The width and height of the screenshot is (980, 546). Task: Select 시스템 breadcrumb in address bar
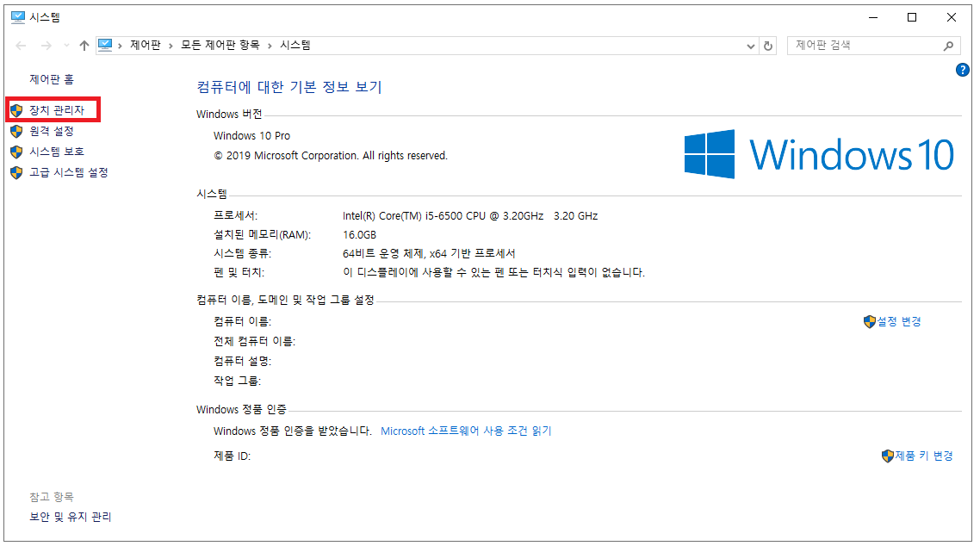(x=295, y=45)
